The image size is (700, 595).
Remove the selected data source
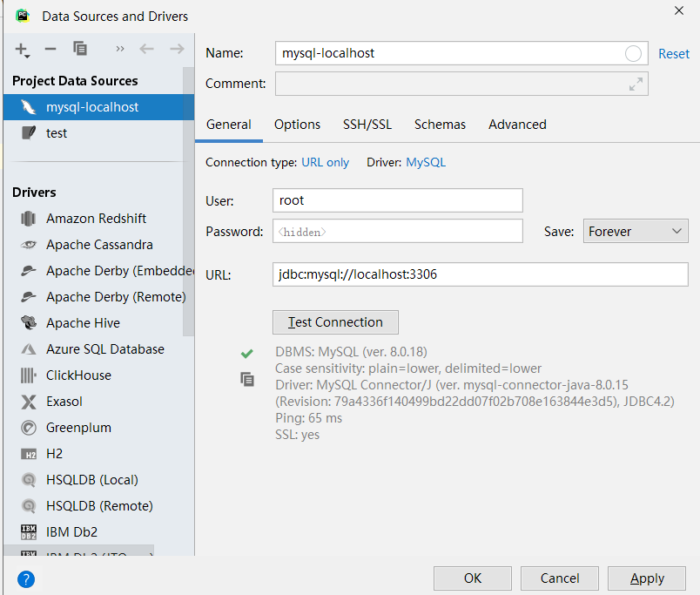tap(50, 50)
